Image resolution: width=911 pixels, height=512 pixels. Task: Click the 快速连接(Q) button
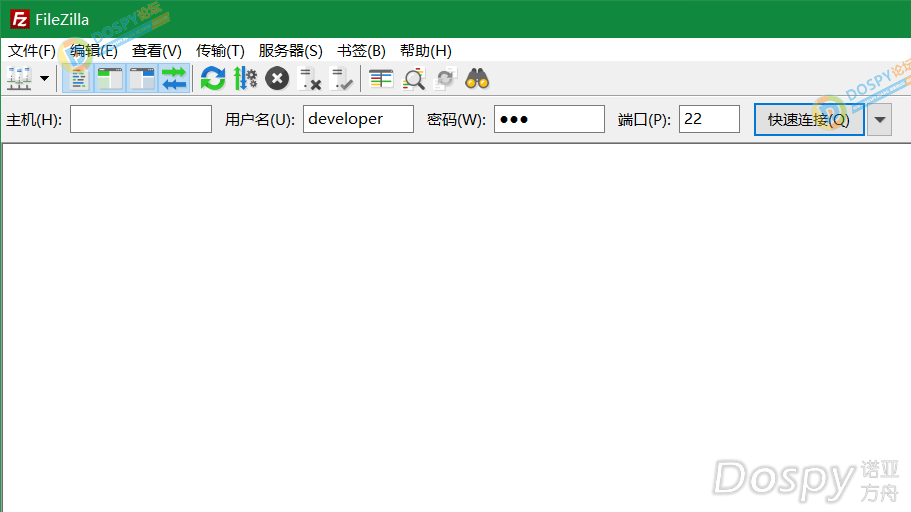tap(809, 120)
